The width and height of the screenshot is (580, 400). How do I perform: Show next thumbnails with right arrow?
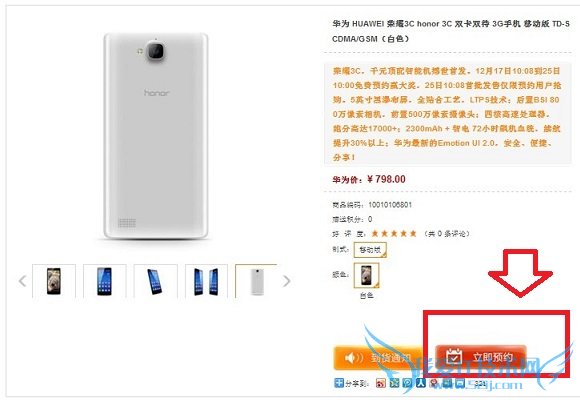[286, 281]
